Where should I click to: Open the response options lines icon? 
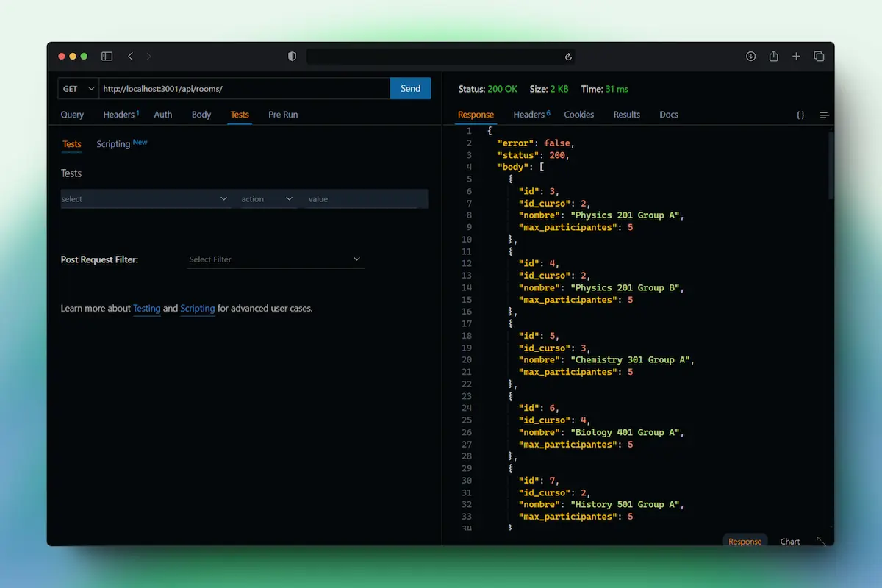pyautogui.click(x=824, y=115)
